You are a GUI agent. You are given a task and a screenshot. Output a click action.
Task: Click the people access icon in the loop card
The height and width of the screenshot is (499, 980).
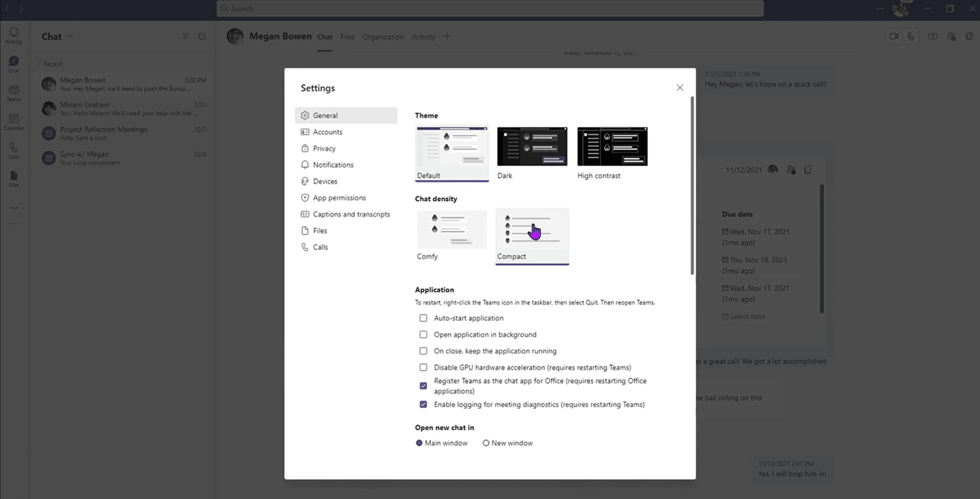coord(791,170)
